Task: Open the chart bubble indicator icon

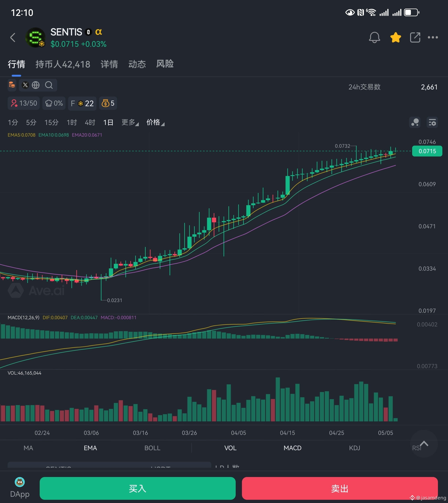Action: [x=415, y=122]
